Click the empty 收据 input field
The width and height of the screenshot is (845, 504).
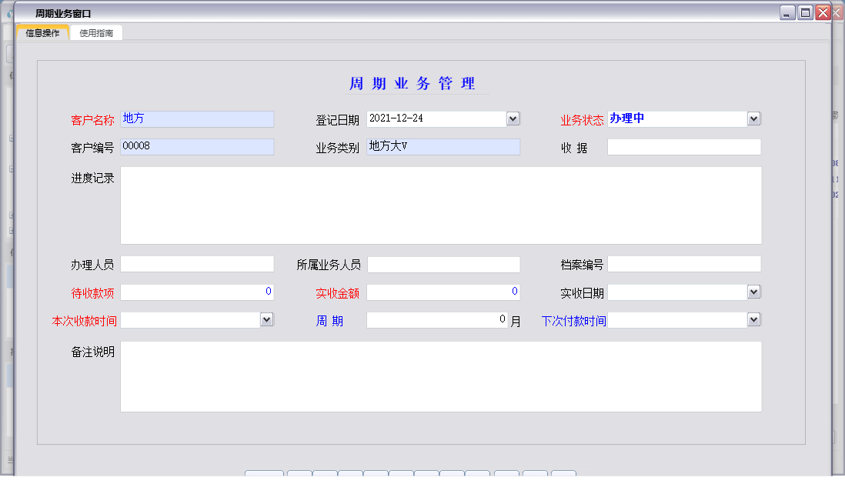tap(683, 146)
